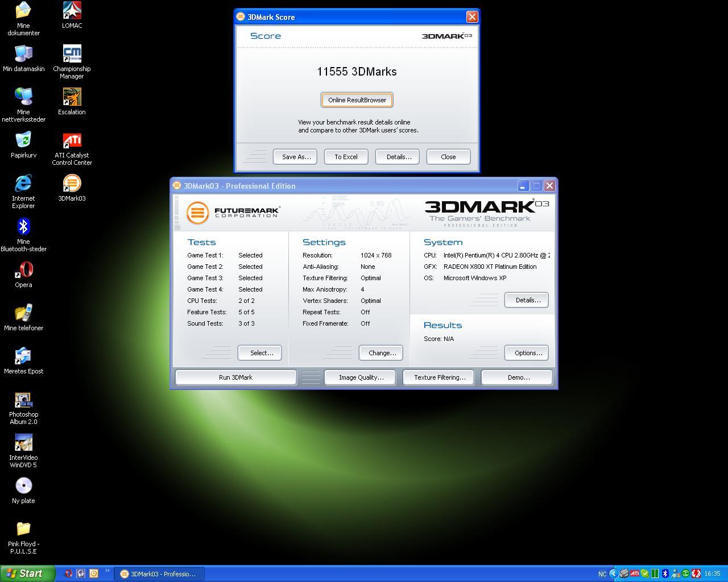
Task: Click ATI icon in system tray
Action: (635, 573)
